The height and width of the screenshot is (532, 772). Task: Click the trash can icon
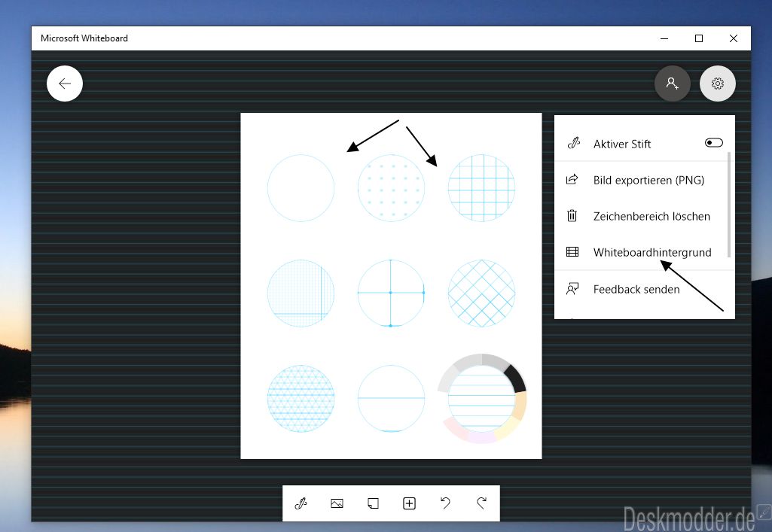[572, 215]
